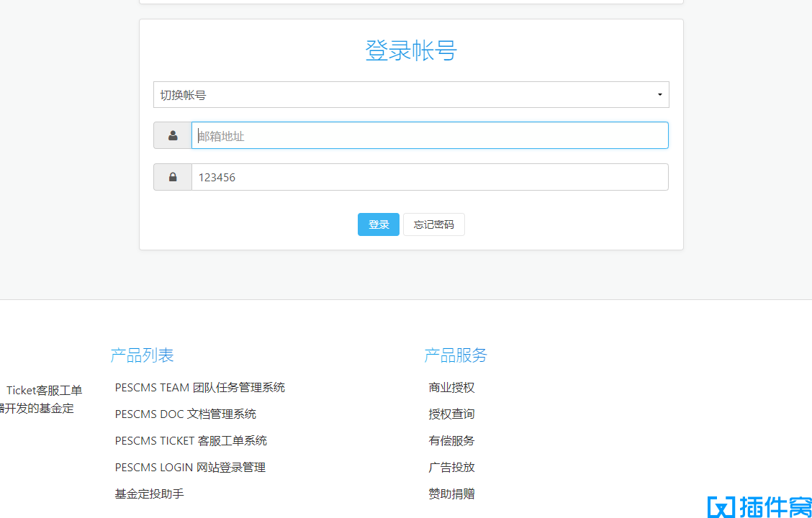812x518 pixels.
Task: Open the 切换帐号 account dropdown
Action: tap(411, 95)
